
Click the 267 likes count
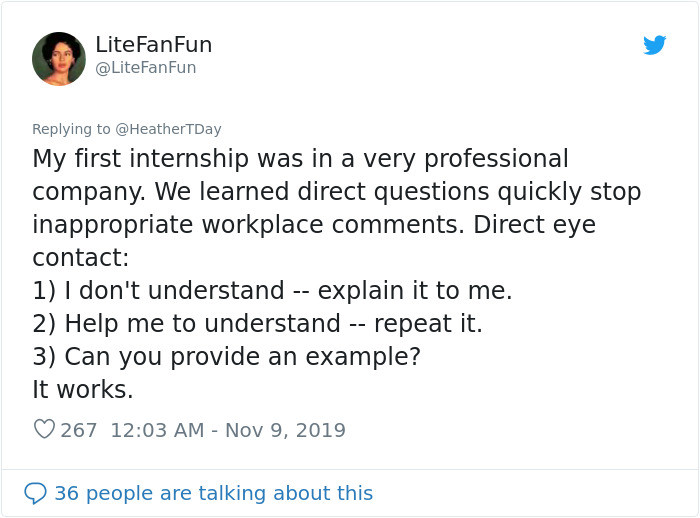point(79,430)
